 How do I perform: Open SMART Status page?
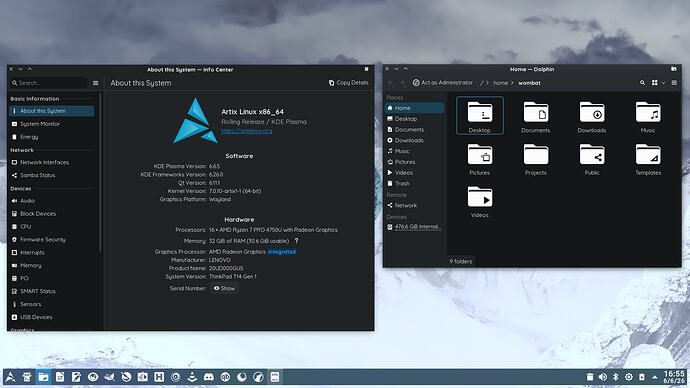51,291
